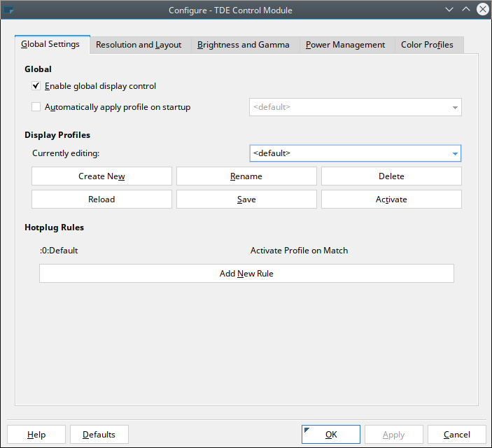Open the Brightness and Gamma tab
This screenshot has width=492, height=448.
(x=244, y=45)
